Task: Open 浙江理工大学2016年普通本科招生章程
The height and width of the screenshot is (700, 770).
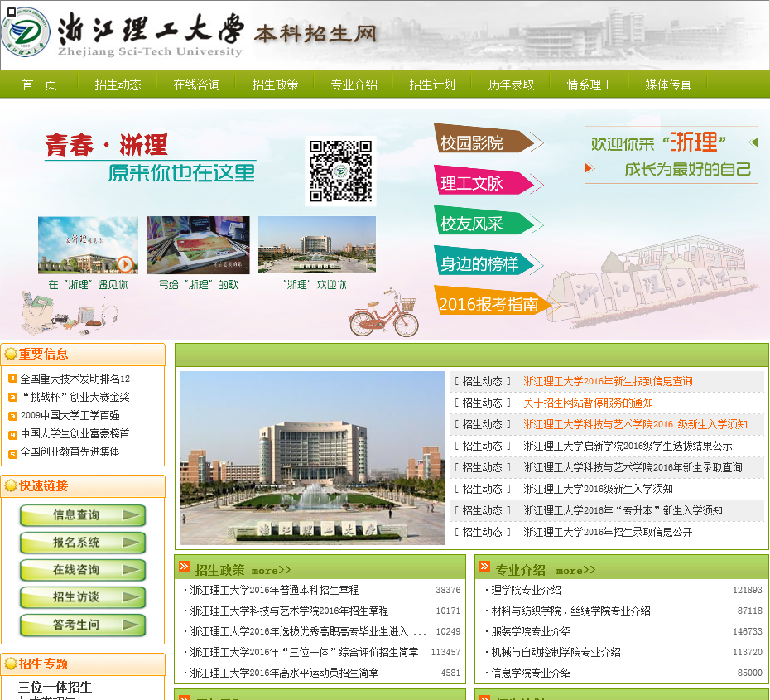Action: tap(274, 590)
